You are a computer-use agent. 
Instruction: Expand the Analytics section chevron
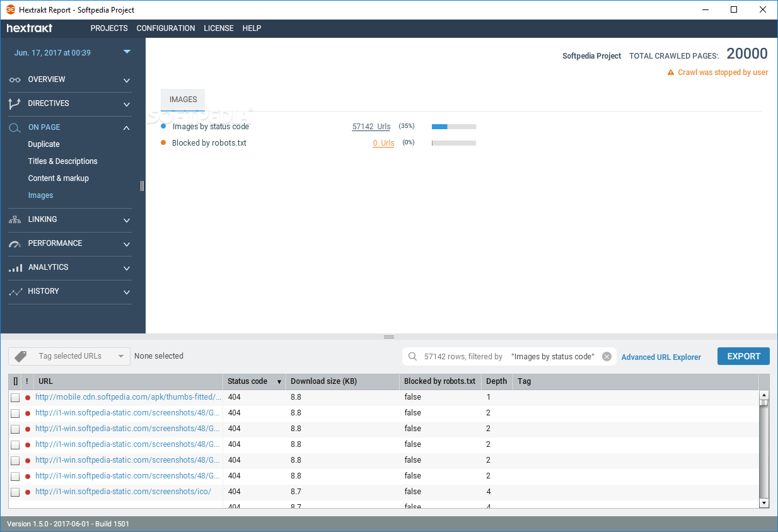127,269
